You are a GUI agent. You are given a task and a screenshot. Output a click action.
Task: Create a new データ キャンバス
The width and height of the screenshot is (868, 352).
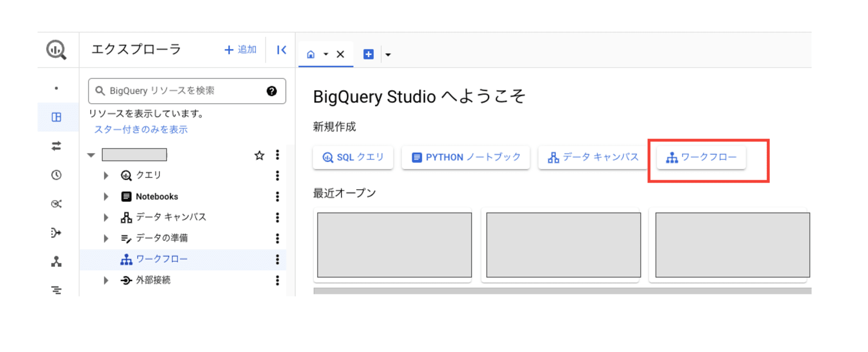point(593,157)
